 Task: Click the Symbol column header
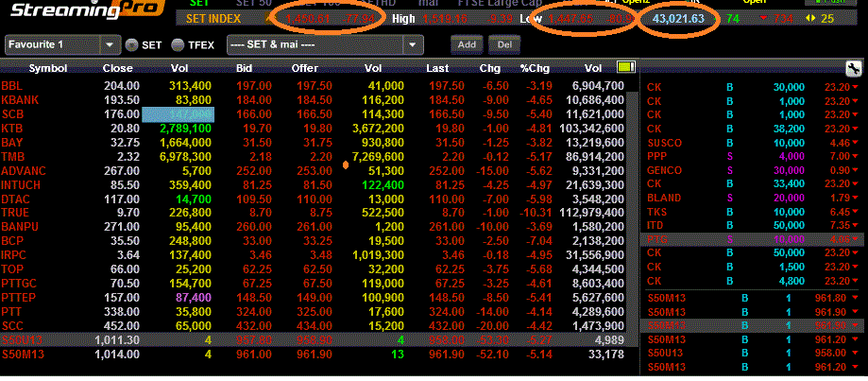click(x=48, y=68)
